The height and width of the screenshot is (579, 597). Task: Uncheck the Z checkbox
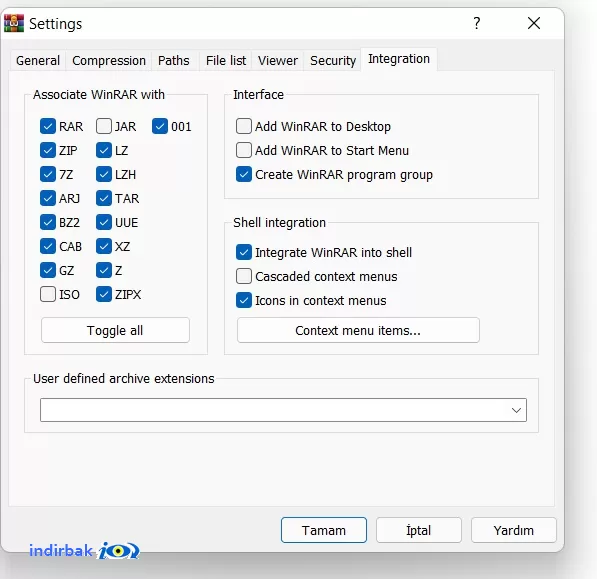click(x=104, y=270)
